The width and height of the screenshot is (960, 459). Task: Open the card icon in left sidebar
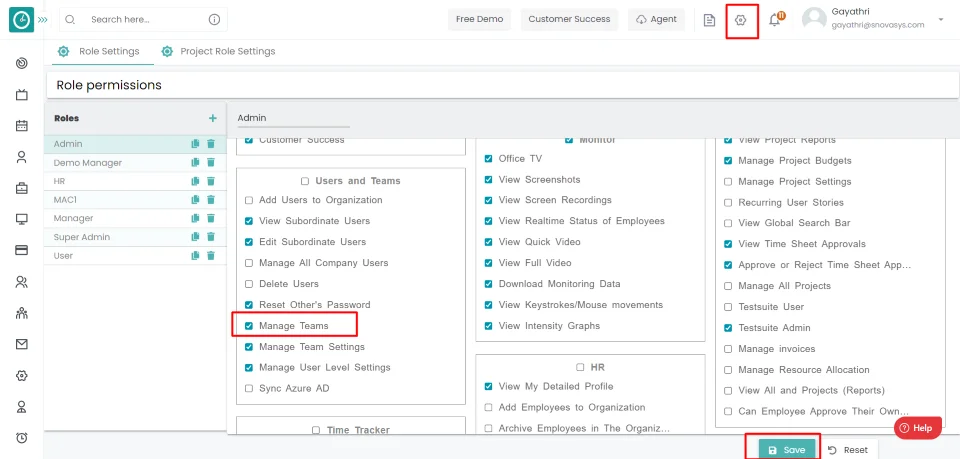(x=21, y=250)
